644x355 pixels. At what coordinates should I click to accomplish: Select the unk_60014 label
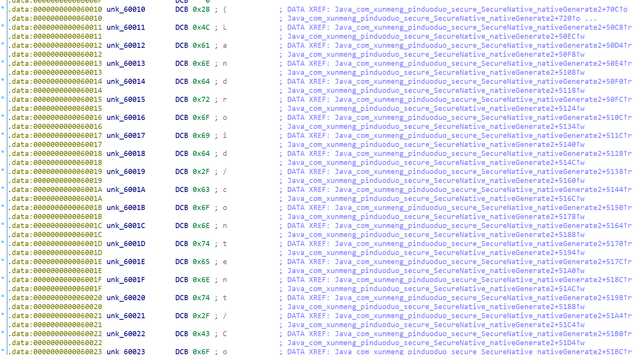click(126, 82)
